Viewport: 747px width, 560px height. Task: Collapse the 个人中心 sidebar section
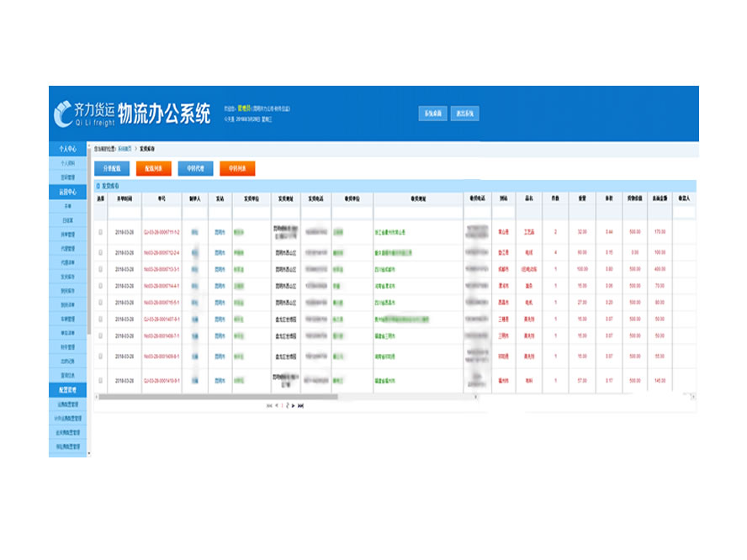[67, 149]
